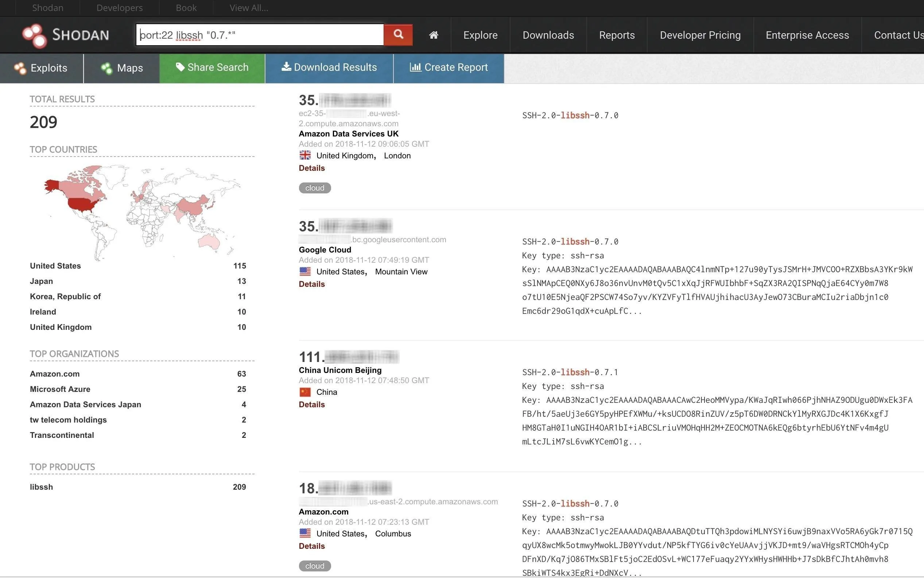924x578 pixels.
Task: Open the blurred 18. IP address result
Action: (345, 488)
